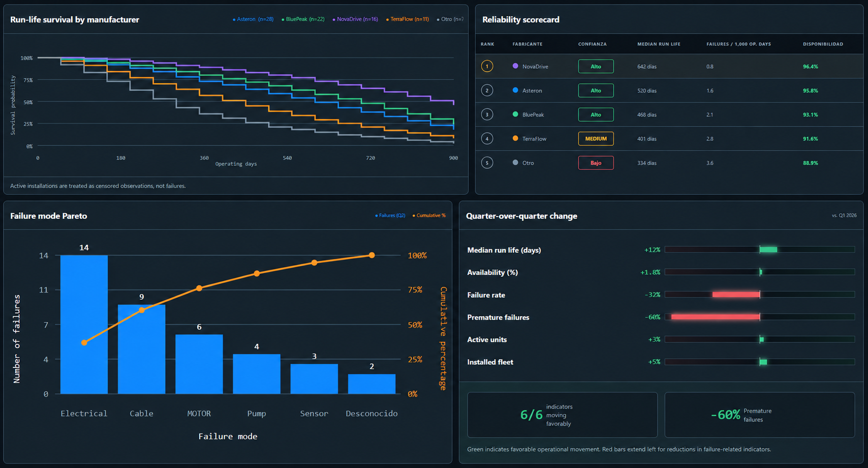Click the Run-life survival by manufacturer title
This screenshot has height=468, width=868.
[75, 19]
